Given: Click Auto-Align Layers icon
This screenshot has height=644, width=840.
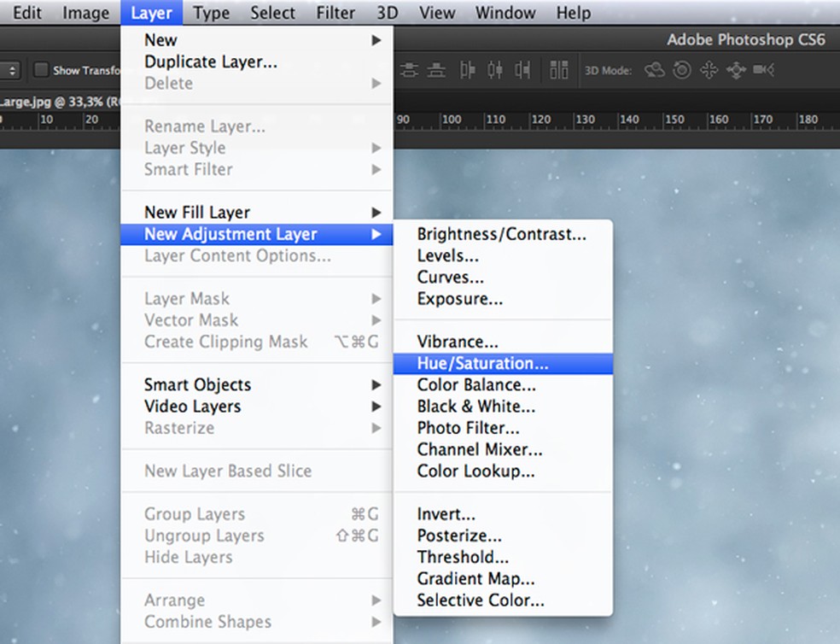Looking at the screenshot, I should coord(559,70).
